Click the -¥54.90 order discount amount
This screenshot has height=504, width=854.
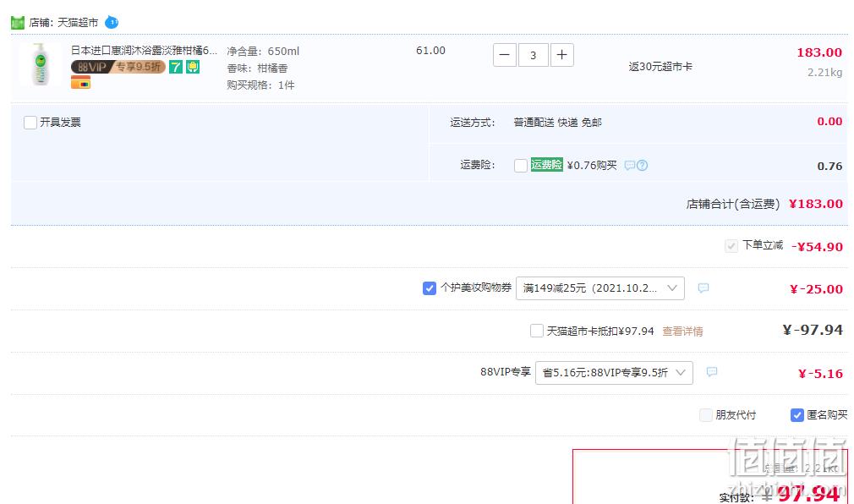coord(817,246)
